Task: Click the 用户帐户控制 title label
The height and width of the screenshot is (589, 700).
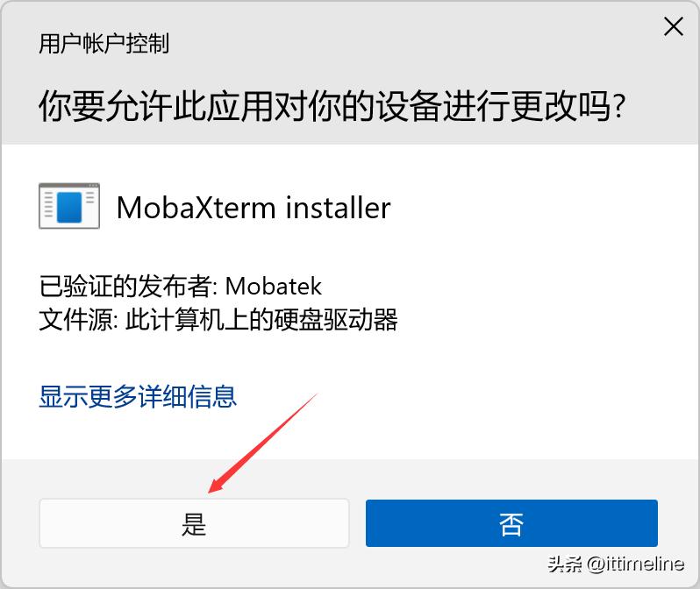Action: point(104,44)
